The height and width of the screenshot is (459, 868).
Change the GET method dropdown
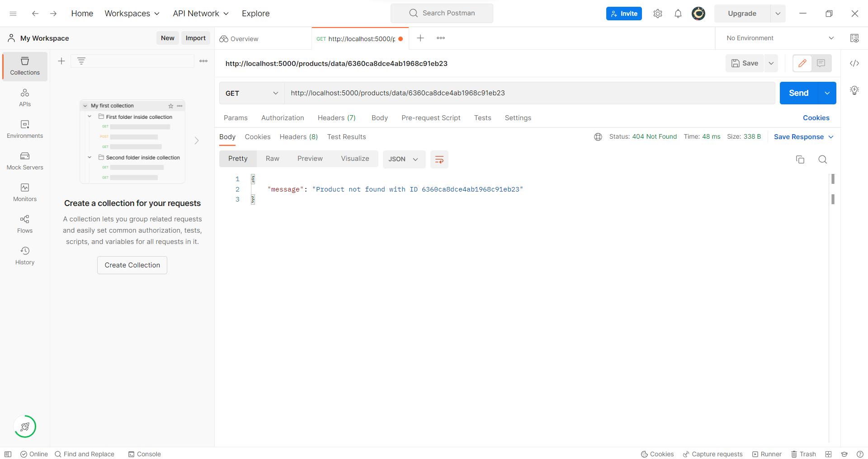coord(252,93)
